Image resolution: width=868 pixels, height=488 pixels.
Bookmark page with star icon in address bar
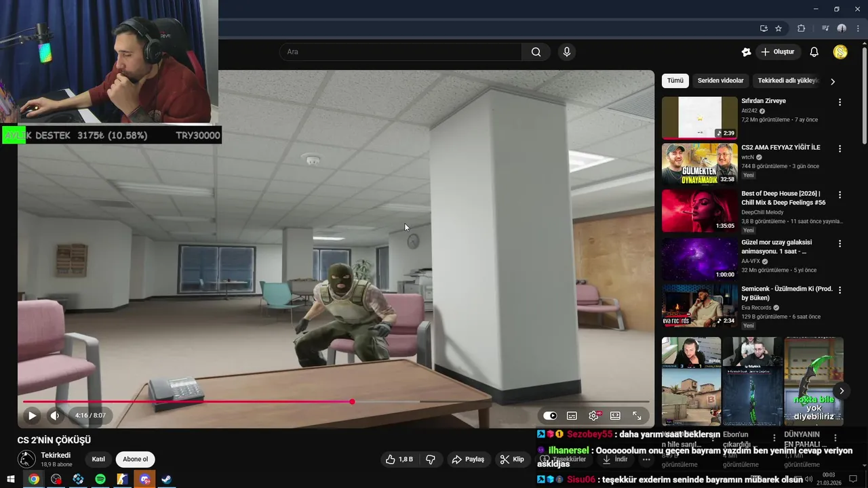click(x=778, y=28)
